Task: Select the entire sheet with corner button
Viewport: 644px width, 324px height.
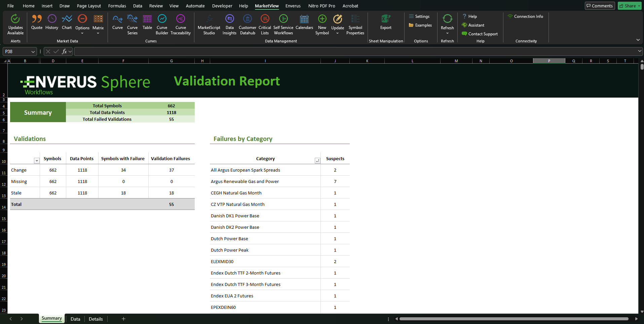Action: click(5, 61)
